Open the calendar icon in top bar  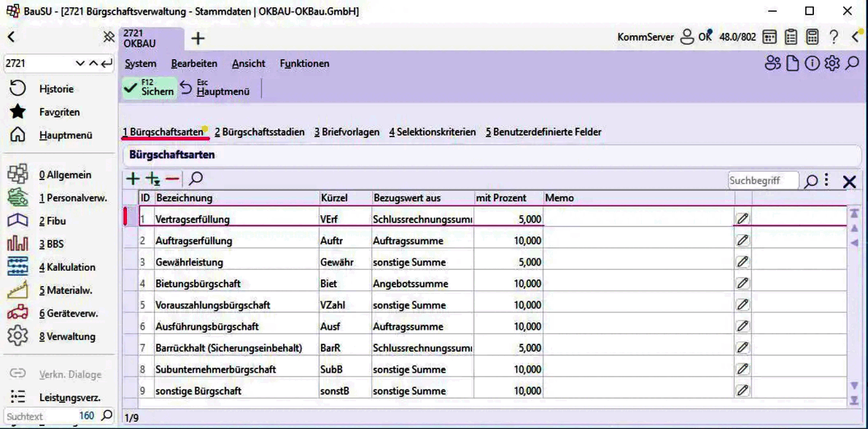(770, 37)
